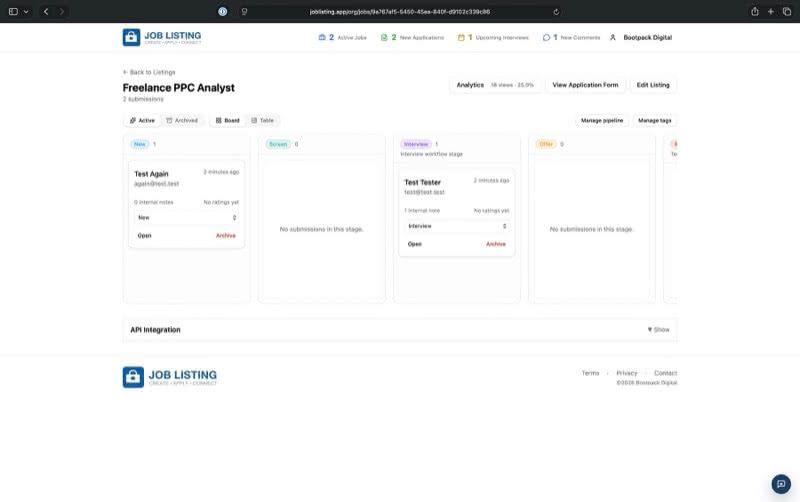This screenshot has width=800, height=502.
Task: Click the Offer stage badge
Action: click(x=546, y=144)
